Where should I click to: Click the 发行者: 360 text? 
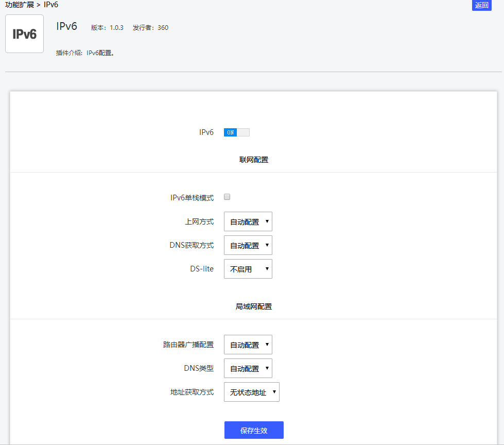click(x=150, y=28)
